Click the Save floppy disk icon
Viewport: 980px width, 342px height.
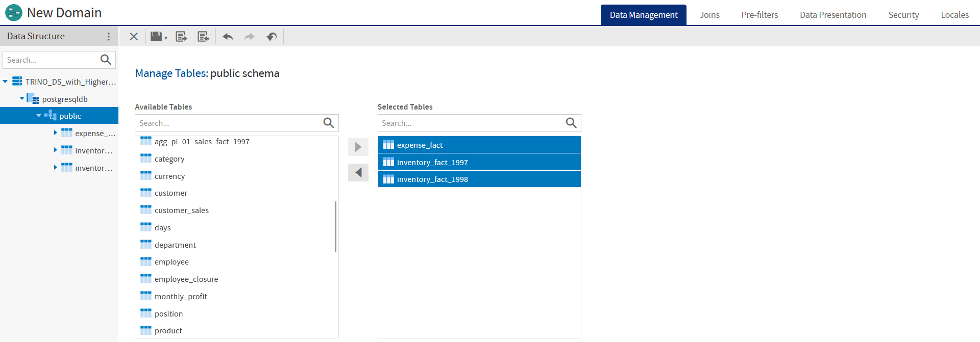point(156,36)
